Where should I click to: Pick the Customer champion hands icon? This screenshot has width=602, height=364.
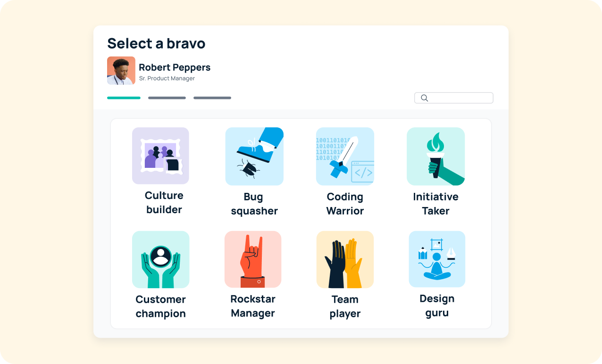160,259
